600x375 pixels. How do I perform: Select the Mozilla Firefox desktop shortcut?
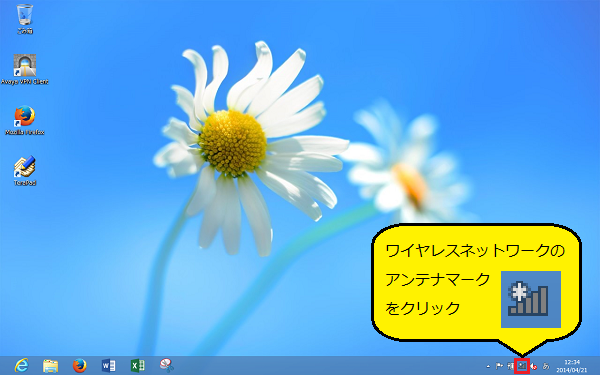coord(25,120)
